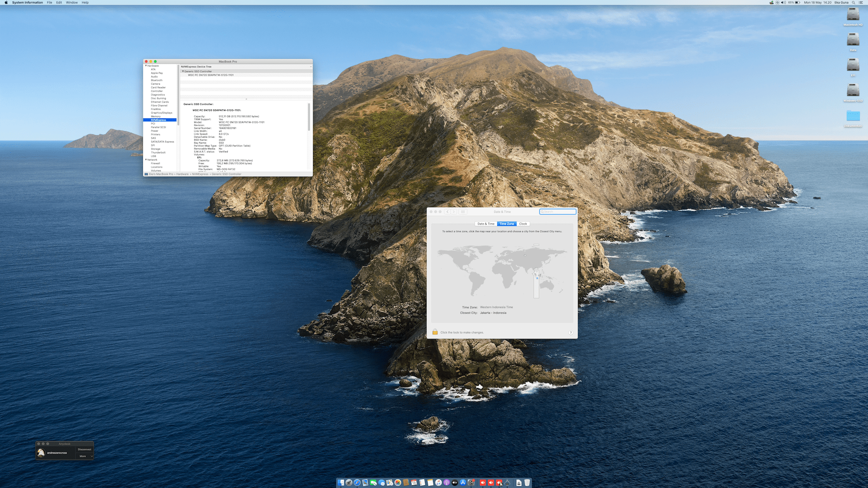Viewport: 868px width, 488px height.
Task: Click the Show All grid button
Action: pos(463,211)
